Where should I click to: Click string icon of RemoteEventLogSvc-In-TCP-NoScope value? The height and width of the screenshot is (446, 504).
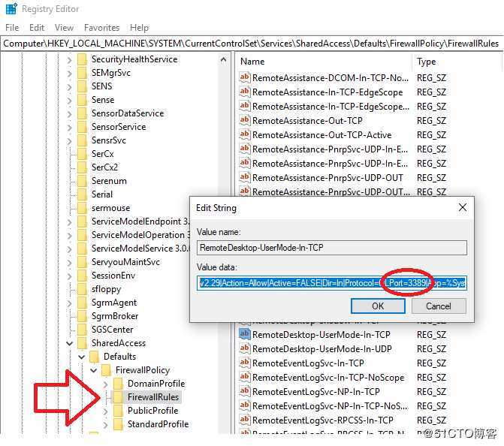pyautogui.click(x=244, y=377)
